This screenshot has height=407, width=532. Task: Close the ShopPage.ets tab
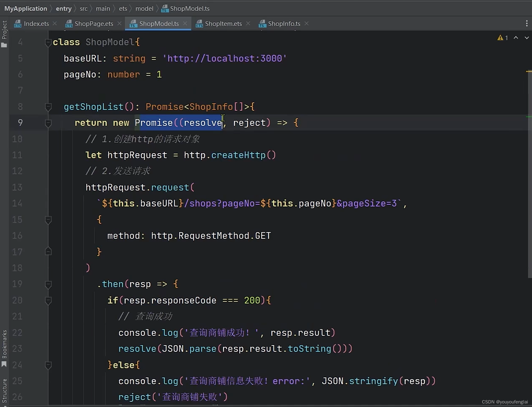point(119,23)
